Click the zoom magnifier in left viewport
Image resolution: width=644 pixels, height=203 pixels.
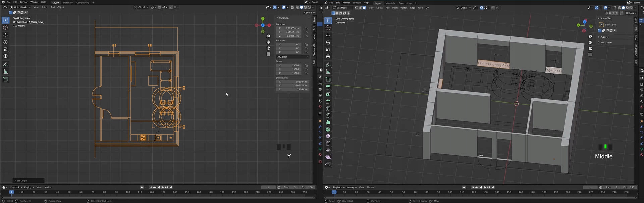point(268,36)
